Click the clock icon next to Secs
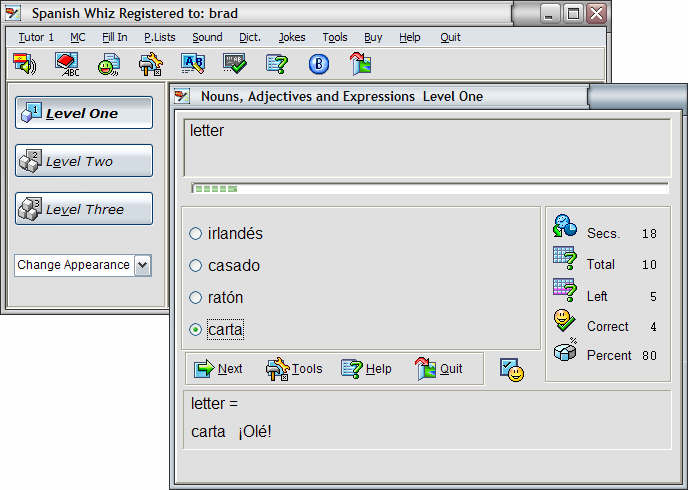Image resolution: width=688 pixels, height=490 pixels. pos(565,226)
